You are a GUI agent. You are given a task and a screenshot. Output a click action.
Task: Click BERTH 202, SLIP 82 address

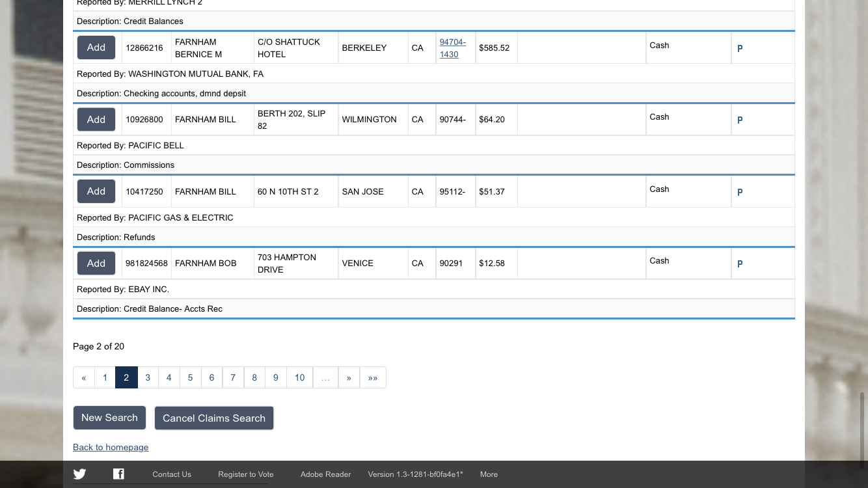pos(296,119)
